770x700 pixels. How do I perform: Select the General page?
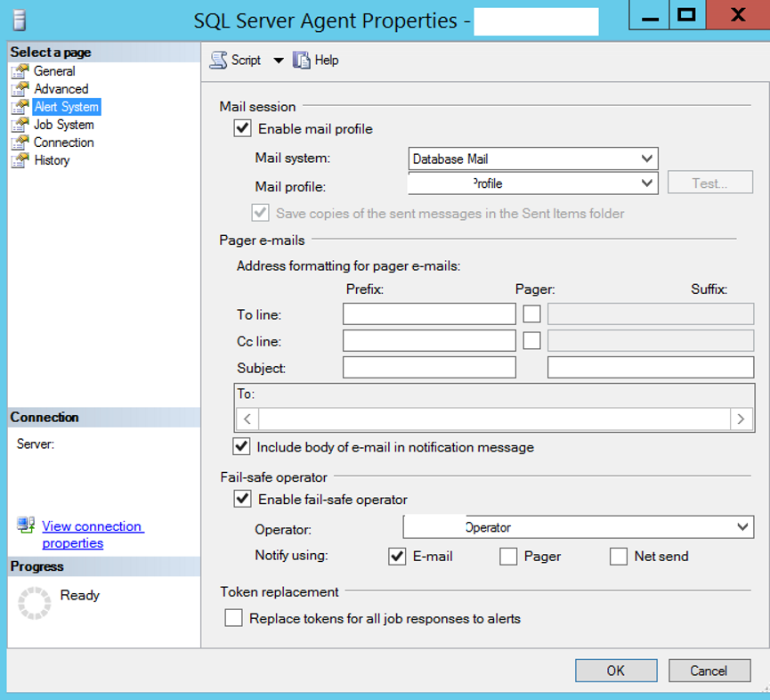click(54, 71)
